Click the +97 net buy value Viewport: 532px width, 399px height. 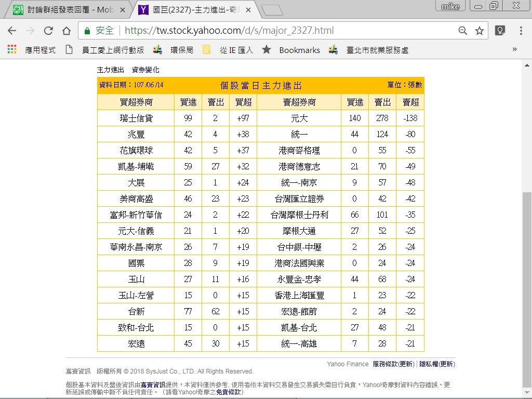coord(243,118)
